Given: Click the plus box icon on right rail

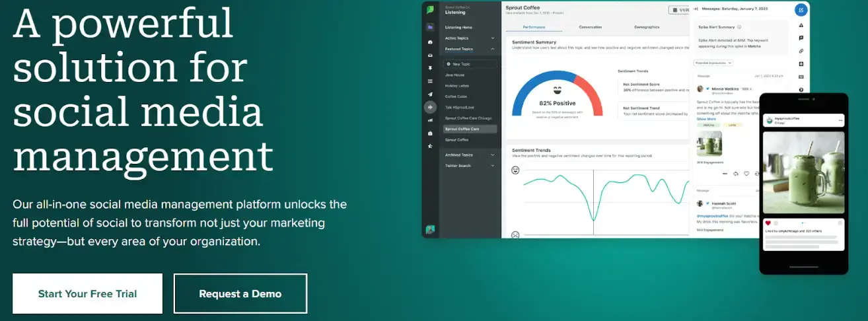Looking at the screenshot, I should click(x=801, y=64).
